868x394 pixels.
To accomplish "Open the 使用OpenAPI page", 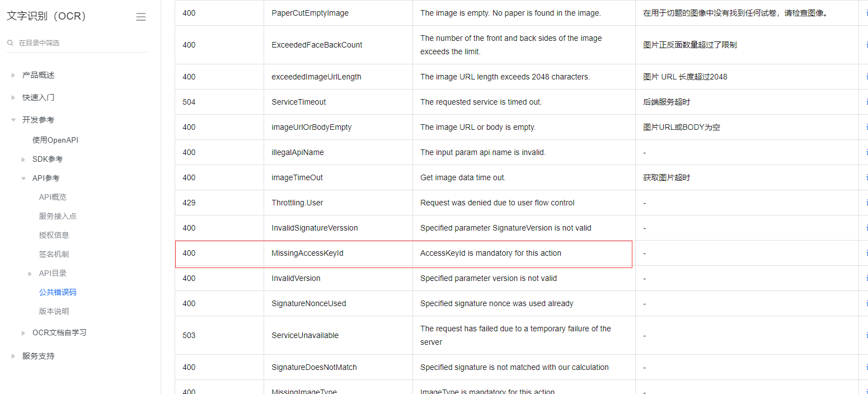I will [x=55, y=140].
